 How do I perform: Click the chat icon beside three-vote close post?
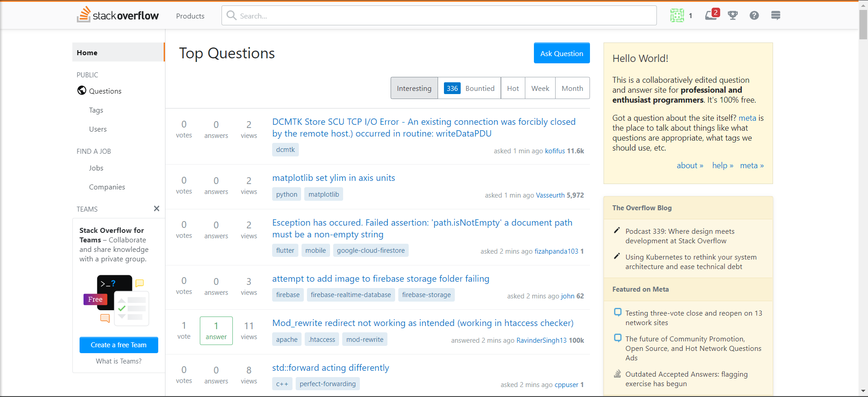point(618,312)
